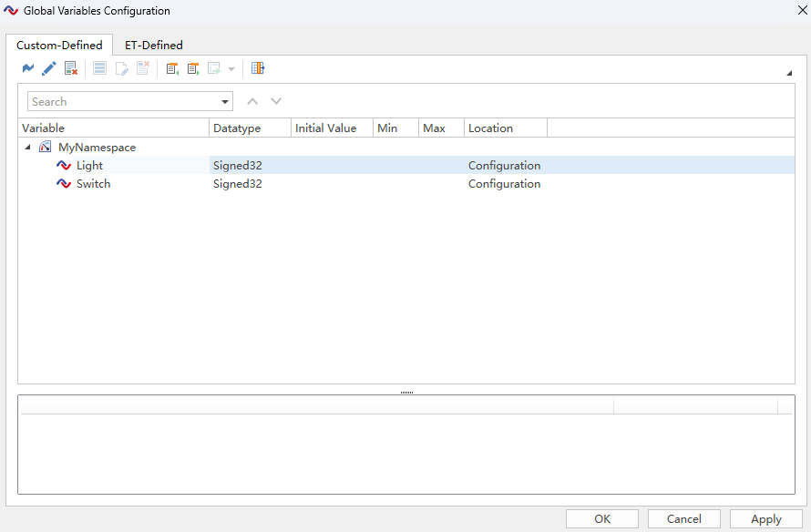Open the column chooser icon in toolbar
811x532 pixels.
point(258,68)
